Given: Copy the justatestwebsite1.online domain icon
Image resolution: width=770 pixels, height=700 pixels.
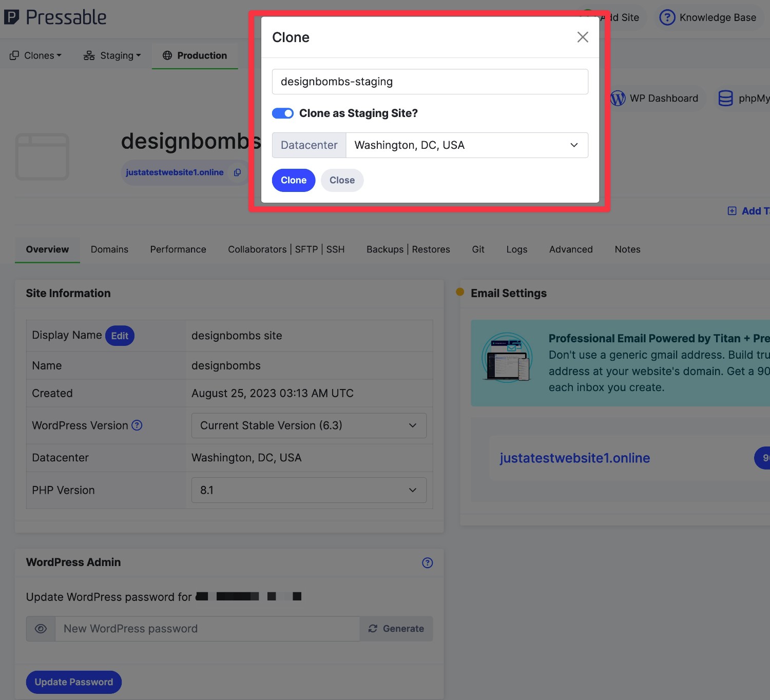Looking at the screenshot, I should 237,172.
